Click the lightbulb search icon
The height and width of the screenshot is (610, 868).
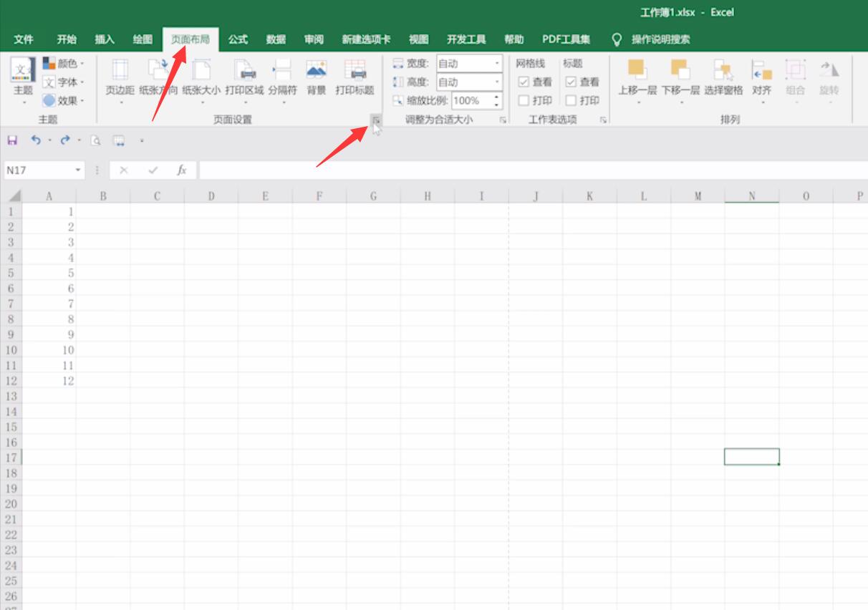[x=617, y=39]
